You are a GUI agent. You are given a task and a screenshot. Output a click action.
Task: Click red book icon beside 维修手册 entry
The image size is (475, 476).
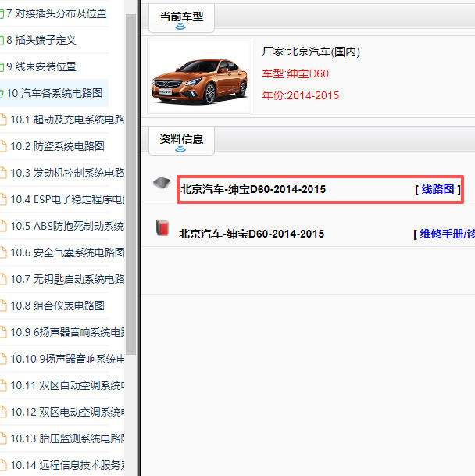click(x=162, y=227)
